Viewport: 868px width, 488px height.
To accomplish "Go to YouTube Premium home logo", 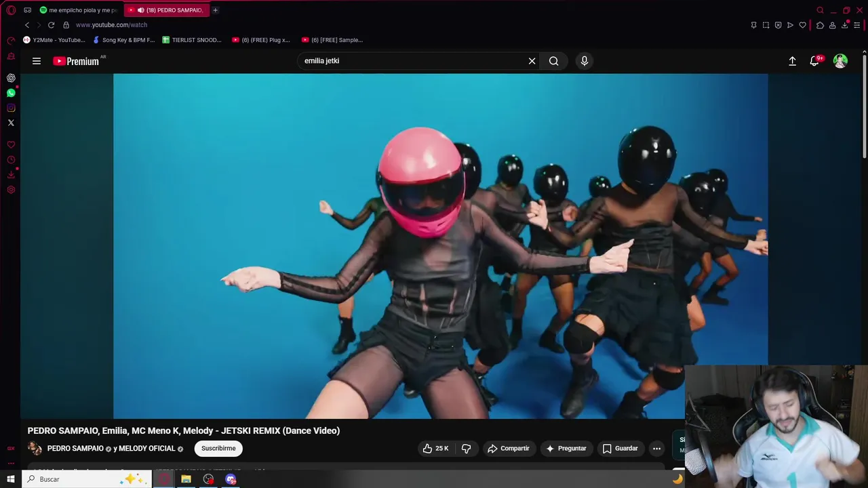I will [x=77, y=61].
